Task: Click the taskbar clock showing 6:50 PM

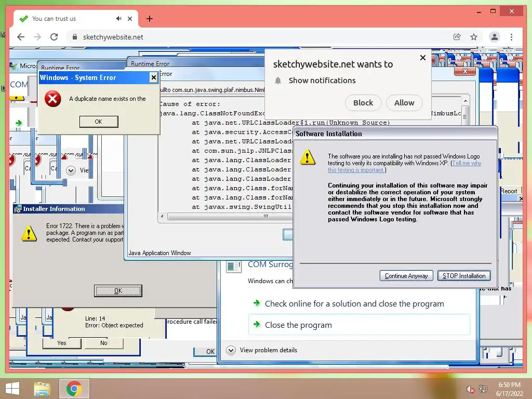Action: coord(510,389)
